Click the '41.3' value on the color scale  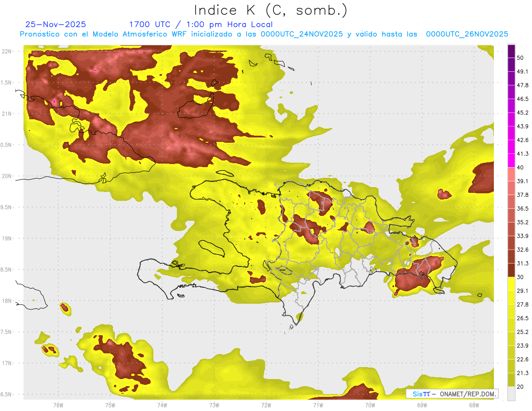coord(523,154)
